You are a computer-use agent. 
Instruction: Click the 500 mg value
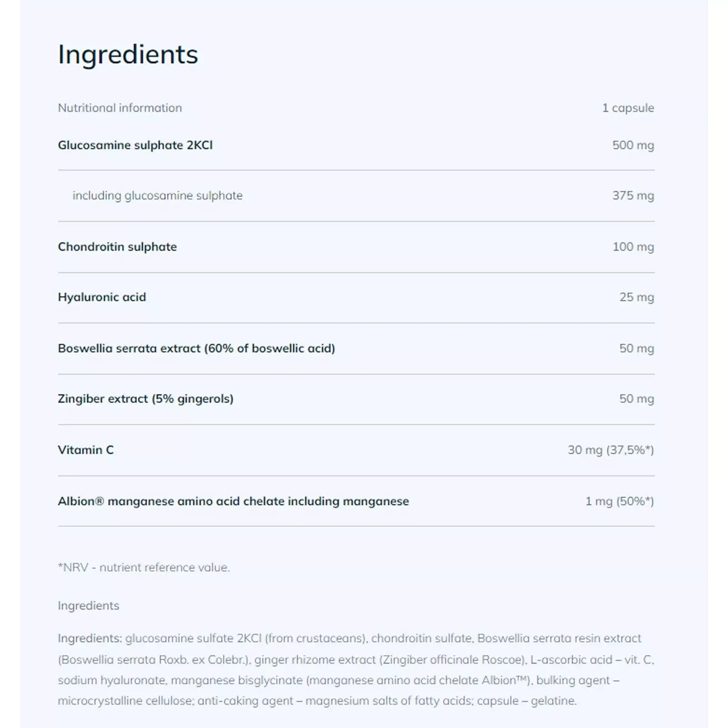[x=633, y=145]
